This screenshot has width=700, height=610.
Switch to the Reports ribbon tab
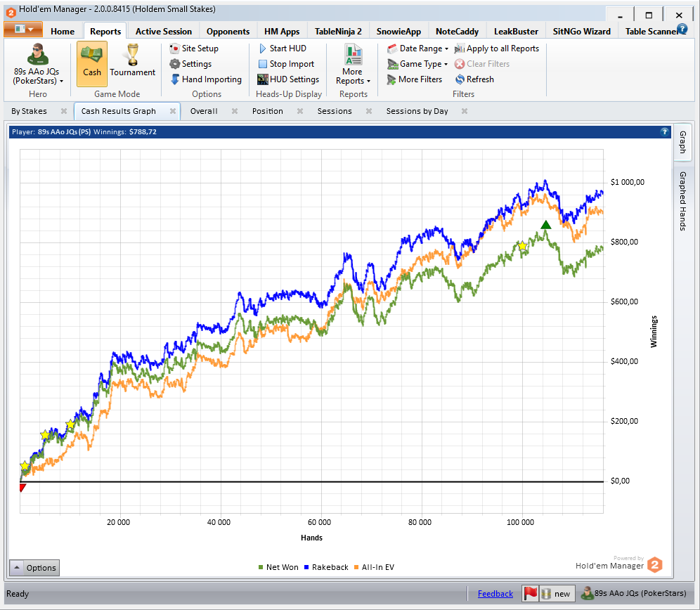[105, 31]
